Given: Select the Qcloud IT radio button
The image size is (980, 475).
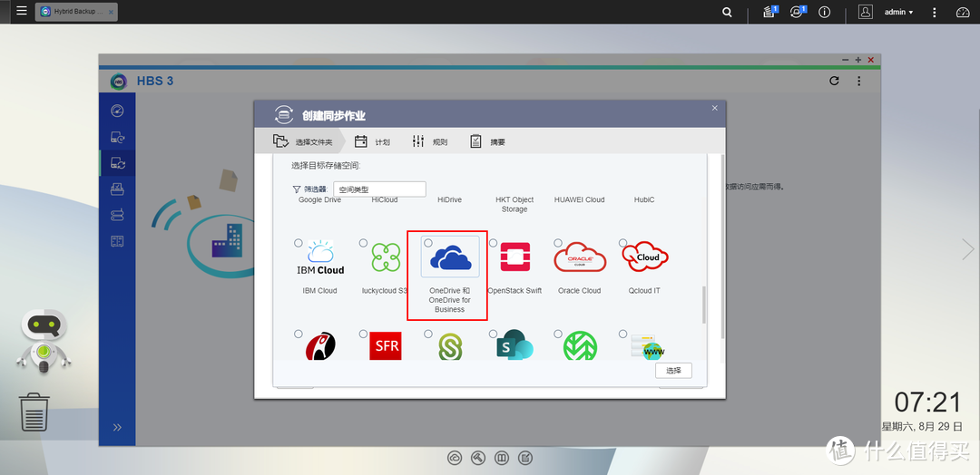Looking at the screenshot, I should click(x=623, y=243).
